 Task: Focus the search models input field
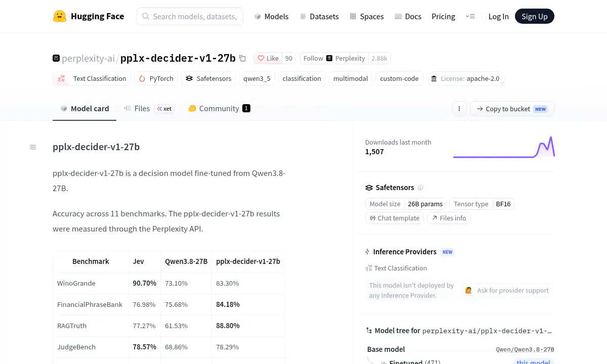coord(190,16)
